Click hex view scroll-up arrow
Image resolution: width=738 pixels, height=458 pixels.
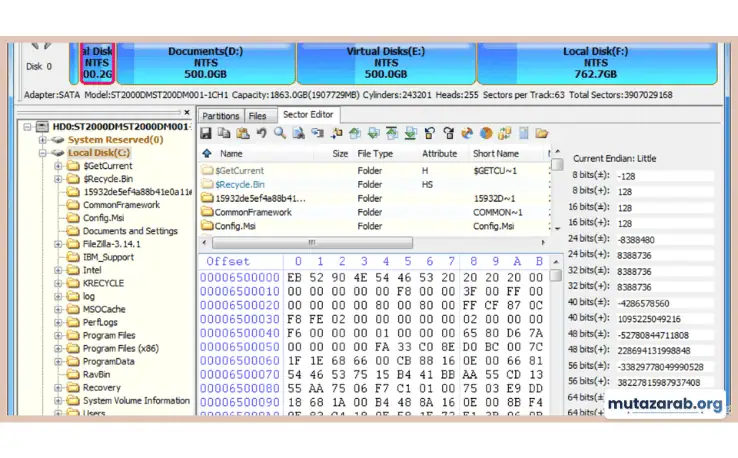(x=556, y=262)
